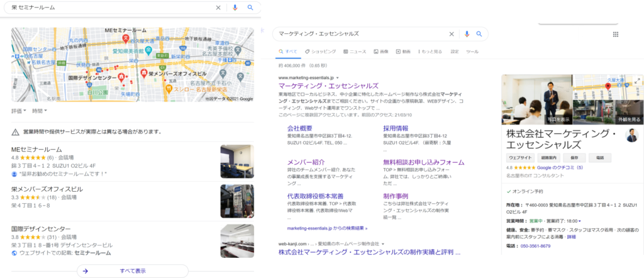Open the 国際デザインセンター listing title
The width and height of the screenshot is (644, 278).
41,229
